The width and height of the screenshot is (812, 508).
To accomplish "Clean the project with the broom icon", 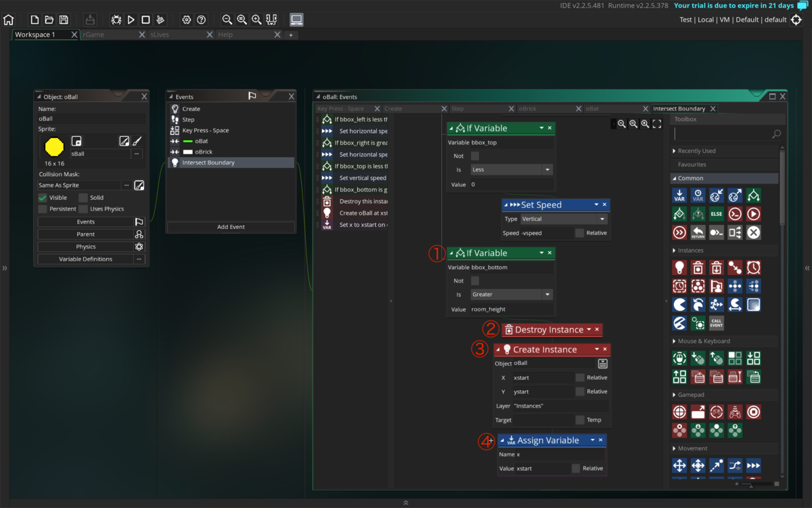I will pos(160,20).
